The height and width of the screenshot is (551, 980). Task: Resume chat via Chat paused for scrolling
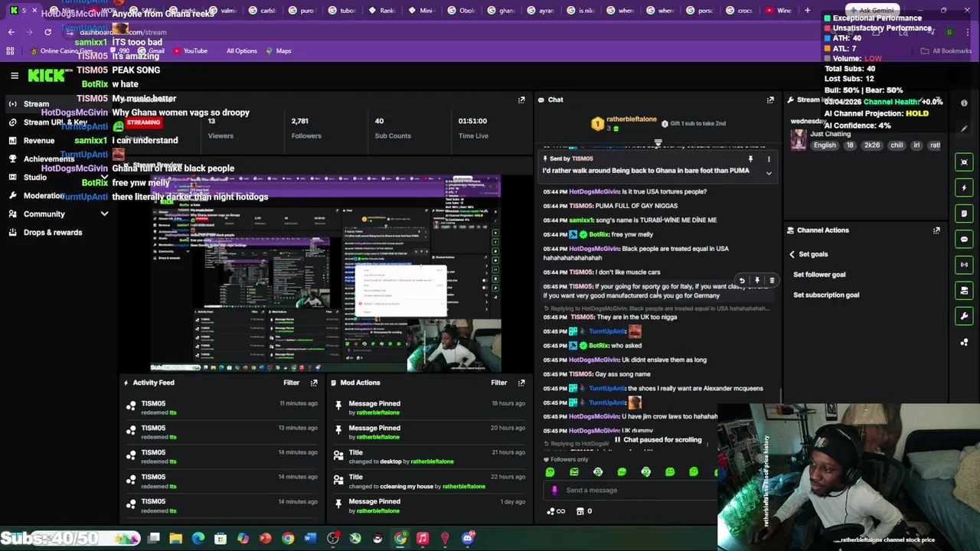658,440
